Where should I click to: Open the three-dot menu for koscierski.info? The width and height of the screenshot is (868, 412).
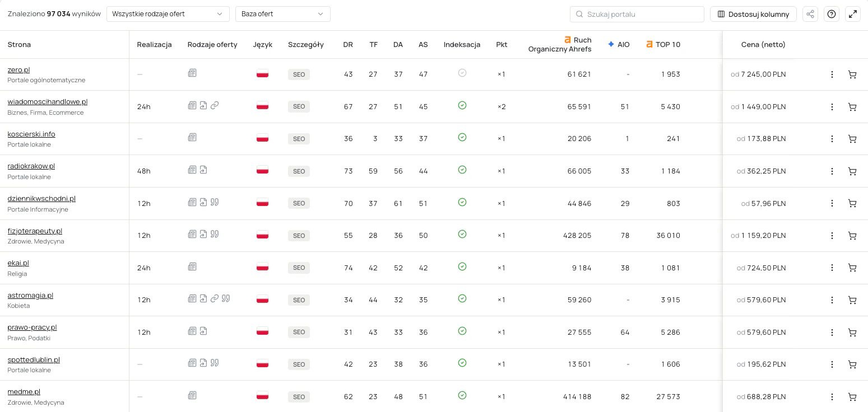832,139
